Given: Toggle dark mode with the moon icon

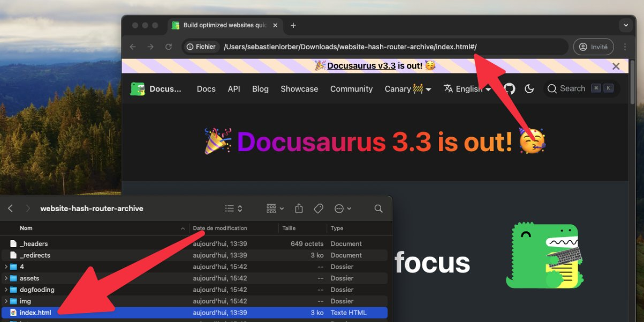Looking at the screenshot, I should (x=529, y=88).
